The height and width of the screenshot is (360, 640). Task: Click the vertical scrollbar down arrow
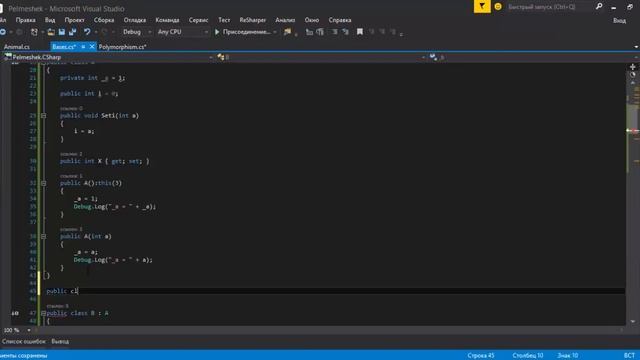(633, 322)
